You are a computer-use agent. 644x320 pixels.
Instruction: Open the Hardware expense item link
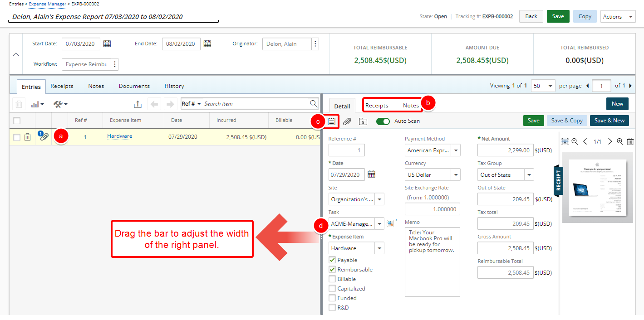[120, 136]
